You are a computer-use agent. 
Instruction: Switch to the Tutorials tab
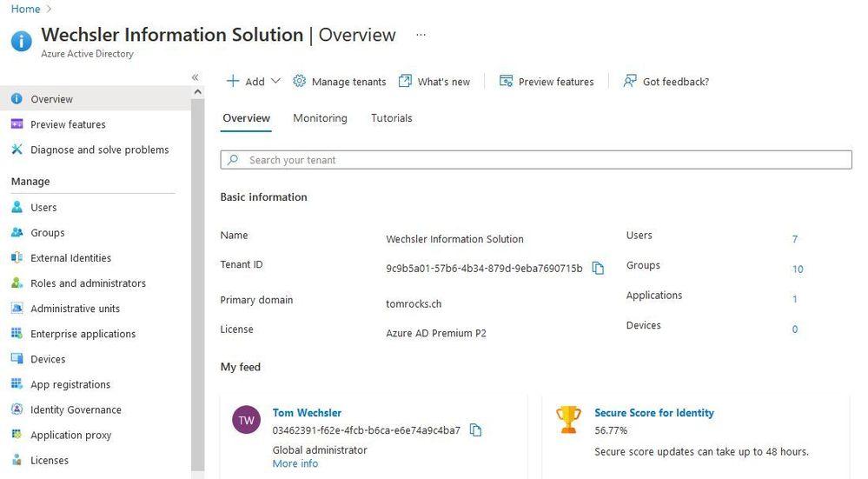click(x=391, y=118)
